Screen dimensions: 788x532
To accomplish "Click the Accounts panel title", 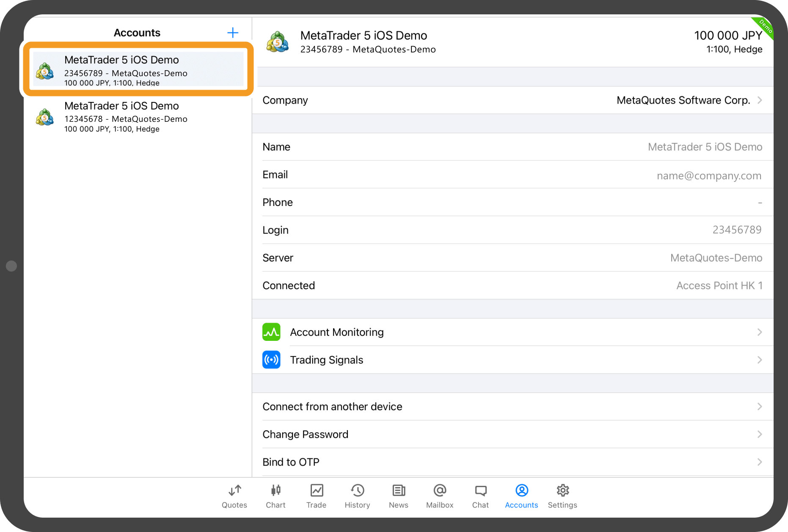I will pyautogui.click(x=137, y=33).
